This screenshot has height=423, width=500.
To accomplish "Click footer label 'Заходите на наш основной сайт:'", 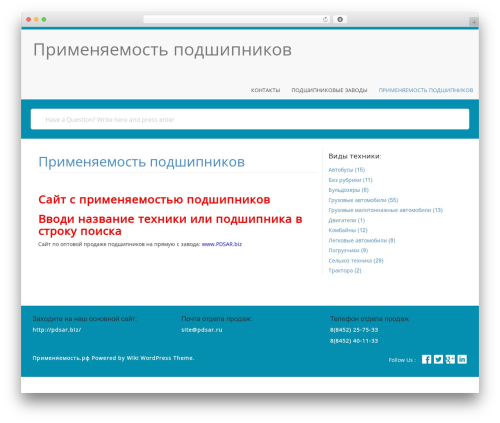I will (85, 319).
